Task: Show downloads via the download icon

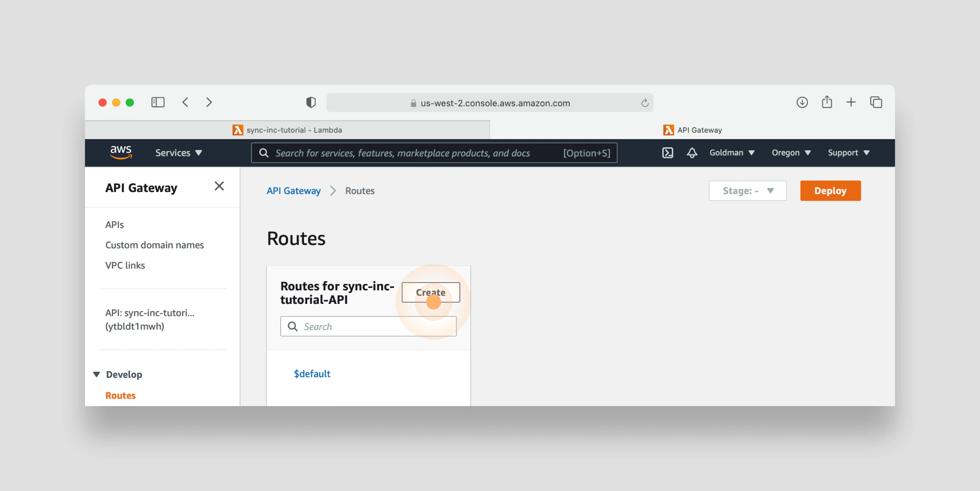Action: click(802, 103)
